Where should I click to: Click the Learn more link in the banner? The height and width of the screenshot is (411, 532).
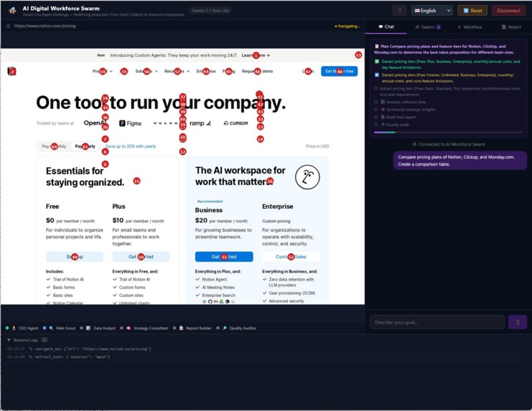click(256, 55)
